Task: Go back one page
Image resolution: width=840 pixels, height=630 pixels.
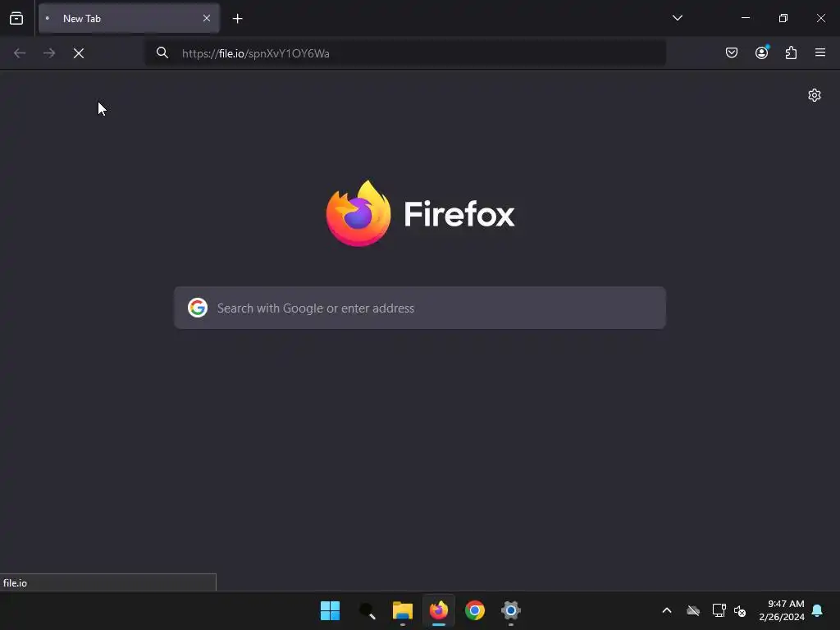Action: click(20, 53)
